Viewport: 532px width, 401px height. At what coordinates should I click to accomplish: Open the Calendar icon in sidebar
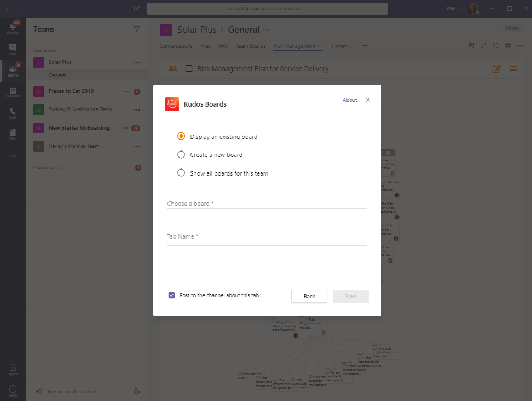point(13,92)
